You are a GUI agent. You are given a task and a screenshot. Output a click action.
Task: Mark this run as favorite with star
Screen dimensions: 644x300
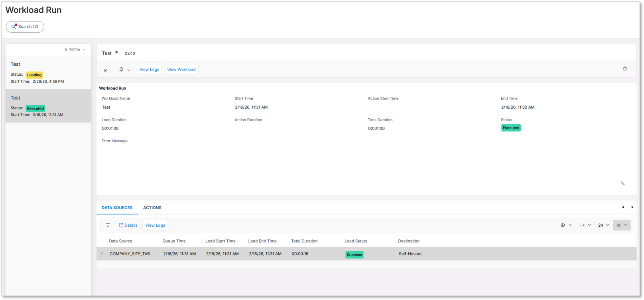pyautogui.click(x=625, y=69)
